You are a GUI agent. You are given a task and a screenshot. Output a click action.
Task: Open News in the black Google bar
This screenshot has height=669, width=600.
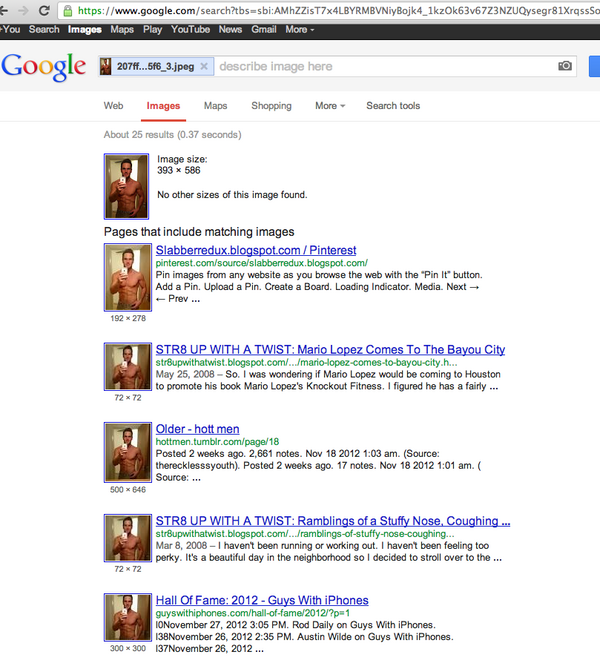(230, 29)
